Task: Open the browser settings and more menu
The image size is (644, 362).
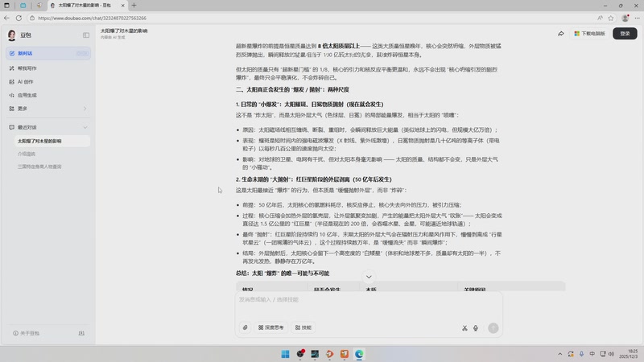Action: [x=637, y=18]
